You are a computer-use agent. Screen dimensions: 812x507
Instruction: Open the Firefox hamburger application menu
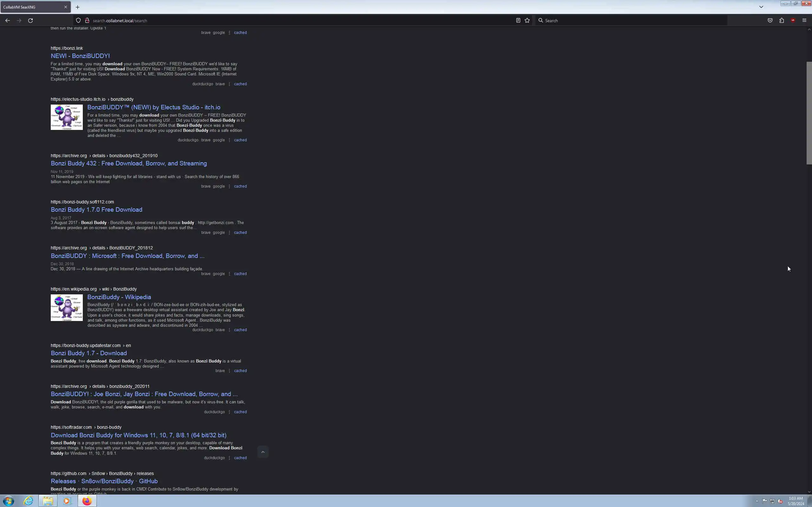pyautogui.click(x=804, y=21)
